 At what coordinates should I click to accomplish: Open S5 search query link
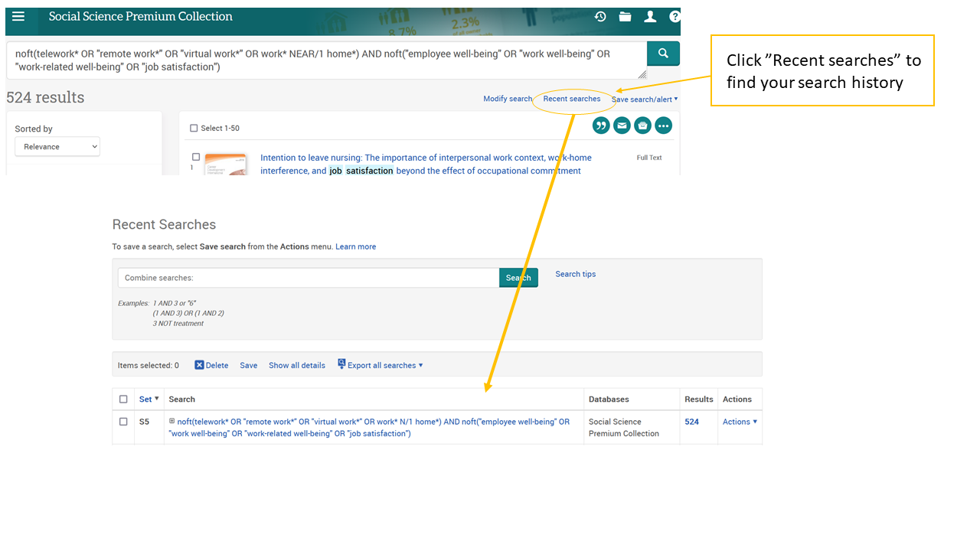tap(370, 428)
